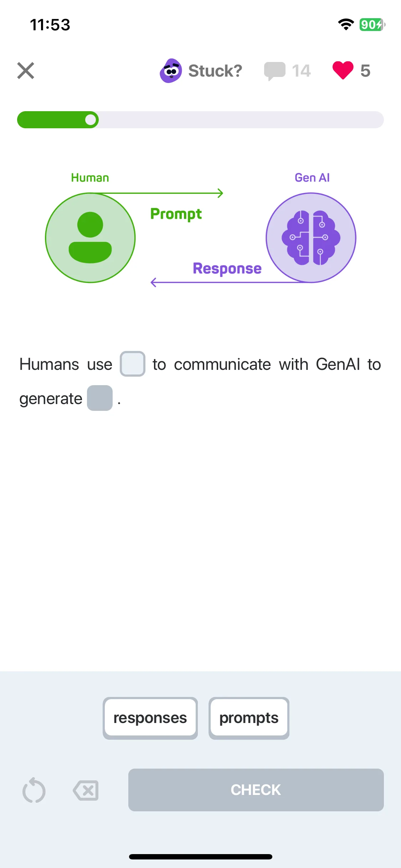Tap the purple Response label in diagram
This screenshot has height=868, width=401.
pos(227,269)
